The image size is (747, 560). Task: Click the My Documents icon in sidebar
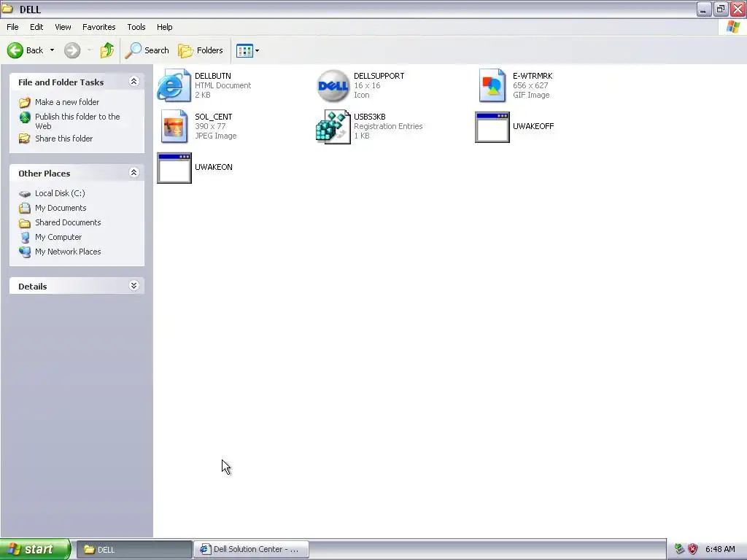25,208
